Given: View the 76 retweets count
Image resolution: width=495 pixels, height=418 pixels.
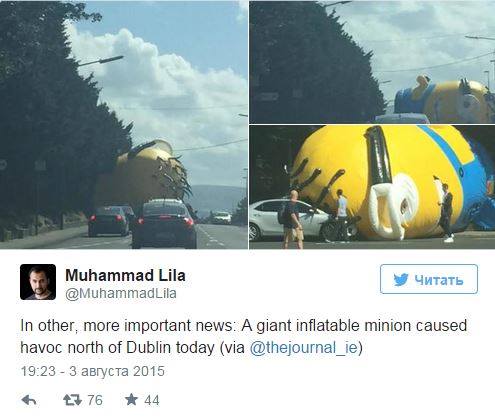Looking at the screenshot, I should pos(95,400).
